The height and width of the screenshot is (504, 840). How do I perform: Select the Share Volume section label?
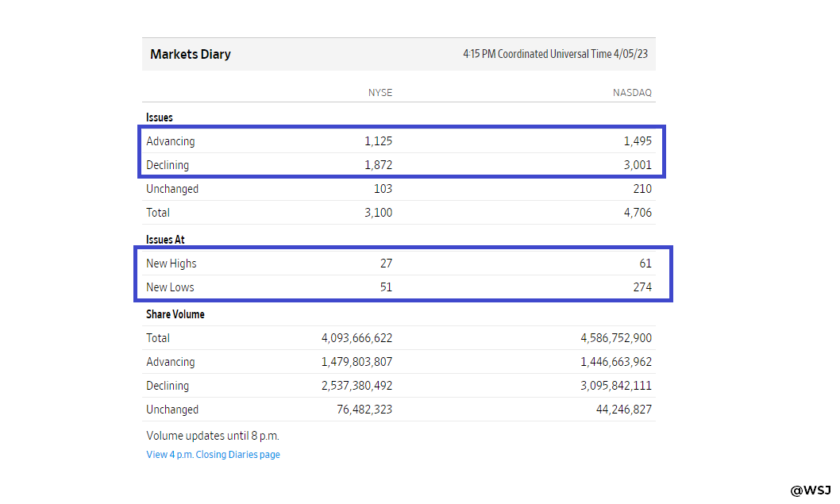coord(175,314)
